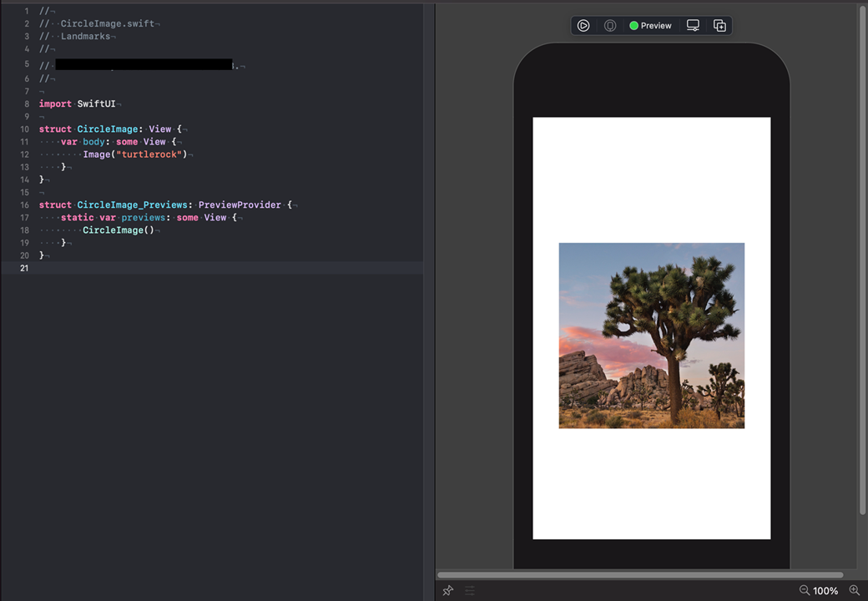Click the SwiftUI import name
Viewport: 868px width, 601px height.
(x=96, y=104)
